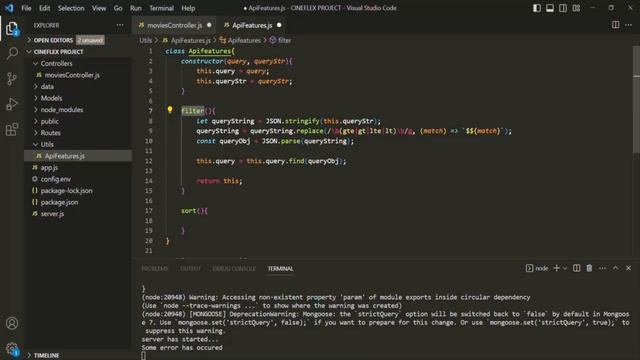Open terminal panel more actions ellipsis
Viewport: 640px width, 360px height.
click(x=602, y=268)
